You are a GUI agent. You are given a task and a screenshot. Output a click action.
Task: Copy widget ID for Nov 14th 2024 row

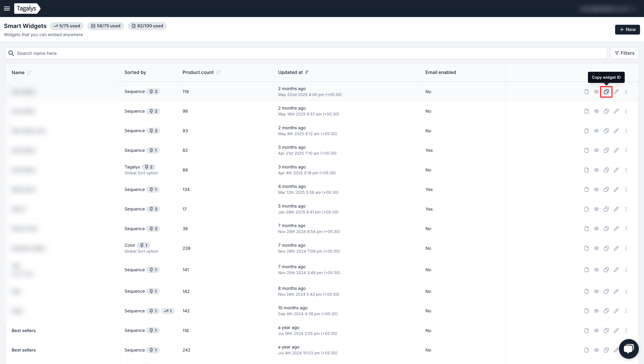606,291
